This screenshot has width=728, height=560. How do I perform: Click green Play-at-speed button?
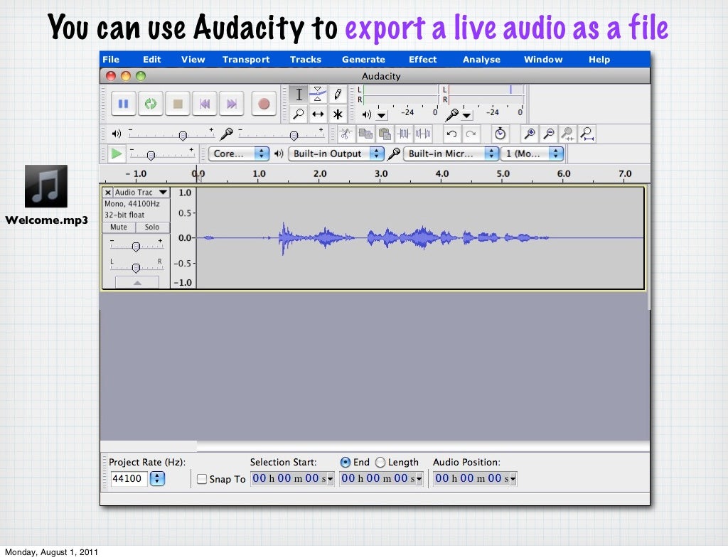116,154
